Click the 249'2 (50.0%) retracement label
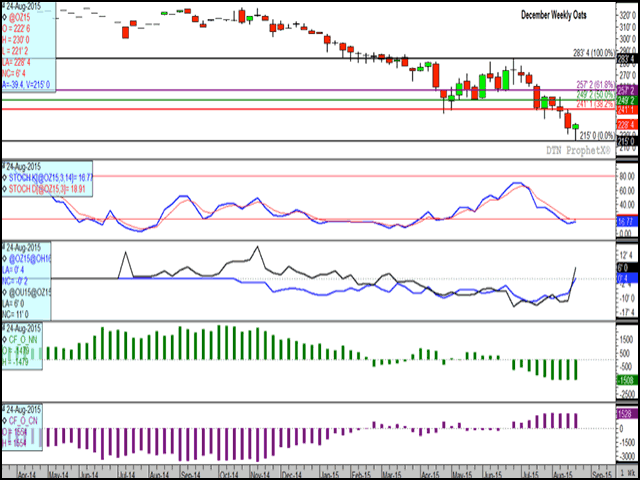Image resolution: width=640 pixels, height=480 pixels. coord(595,94)
